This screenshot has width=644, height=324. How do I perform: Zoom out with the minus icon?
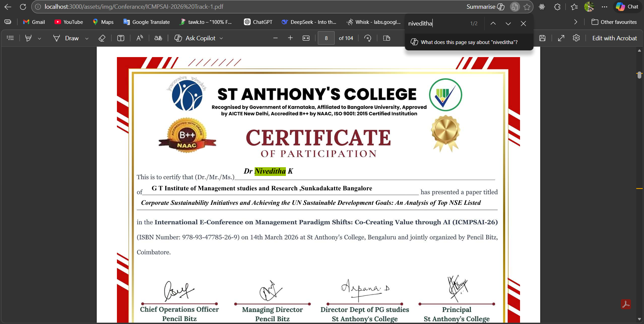click(x=275, y=38)
